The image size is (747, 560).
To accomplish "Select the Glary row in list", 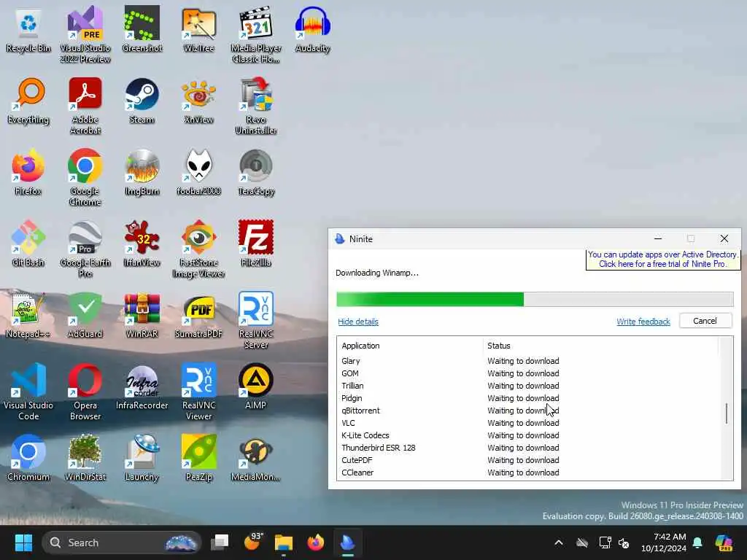I will (x=529, y=361).
